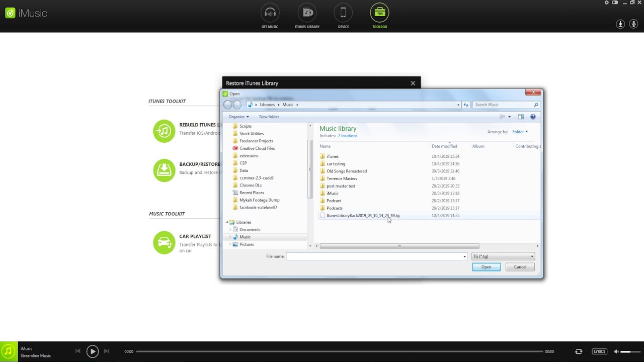Skip to next track
The image size is (644, 362).
106,351
